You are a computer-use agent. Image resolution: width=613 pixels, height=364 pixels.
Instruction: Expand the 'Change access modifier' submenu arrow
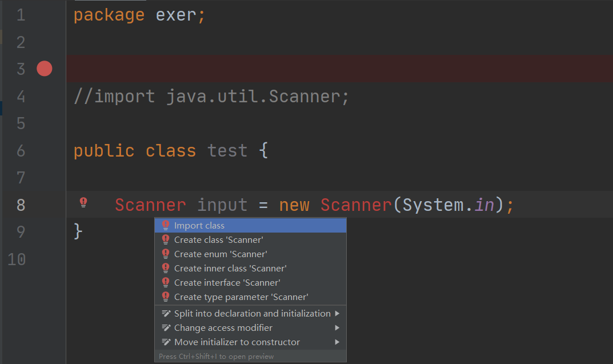point(338,327)
